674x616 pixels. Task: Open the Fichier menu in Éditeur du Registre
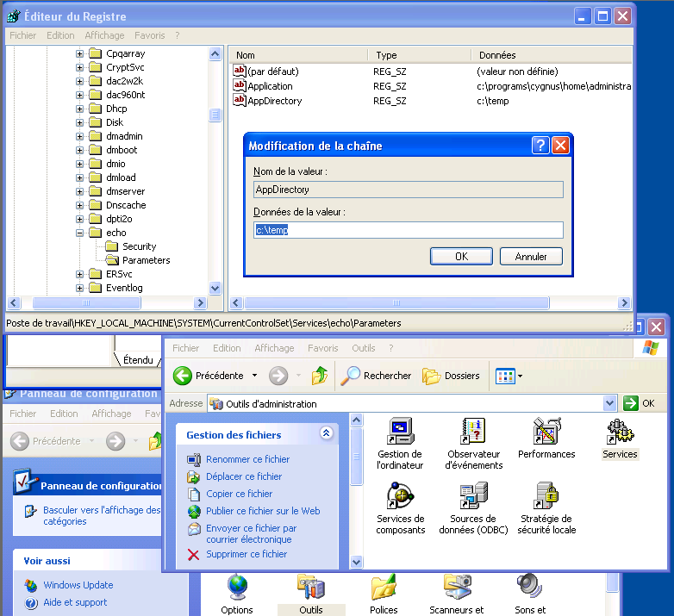(22, 35)
